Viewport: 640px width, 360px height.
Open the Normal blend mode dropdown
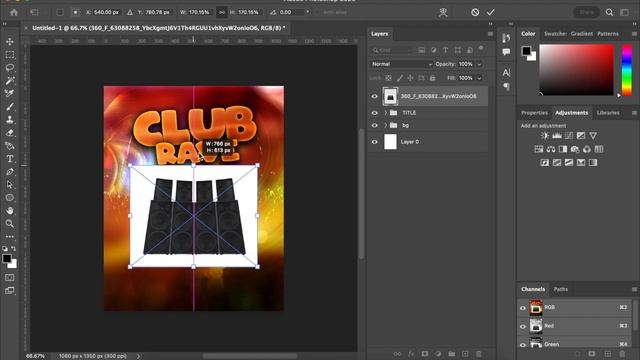(402, 64)
